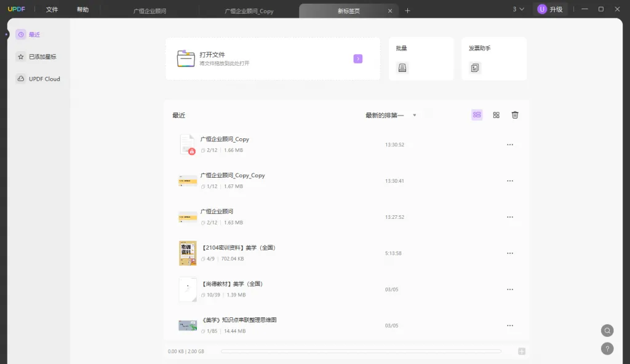630x364 pixels.
Task: Click the 702.04 KB file size
Action: 233,259
